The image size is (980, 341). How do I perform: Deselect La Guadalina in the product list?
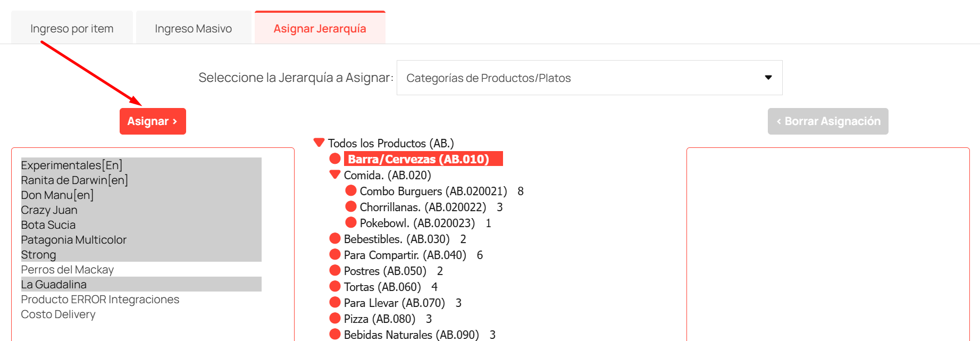coord(54,284)
